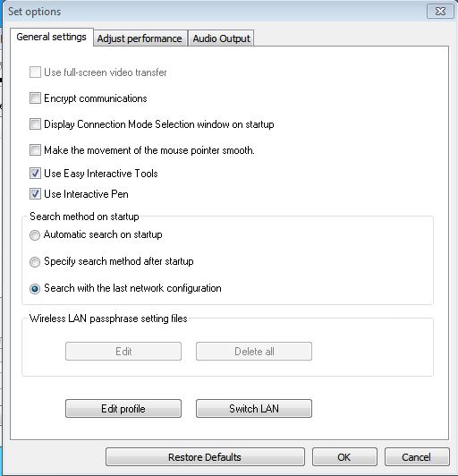Dismiss dialog with the Cancel button
Image resolution: width=458 pixels, height=476 pixels.
click(x=417, y=457)
